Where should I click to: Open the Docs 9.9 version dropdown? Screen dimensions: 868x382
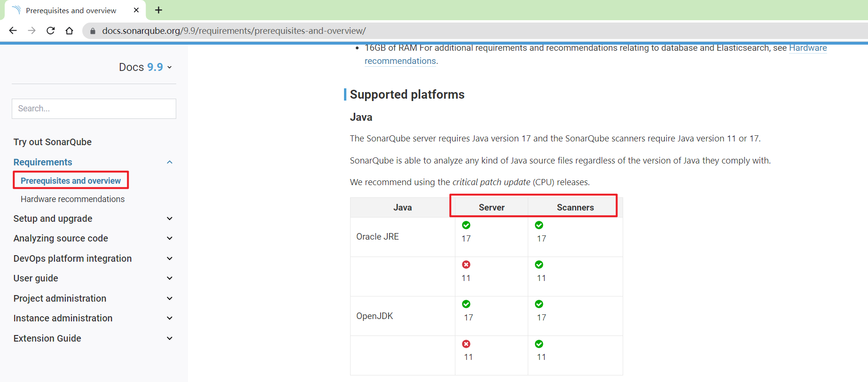coord(145,67)
